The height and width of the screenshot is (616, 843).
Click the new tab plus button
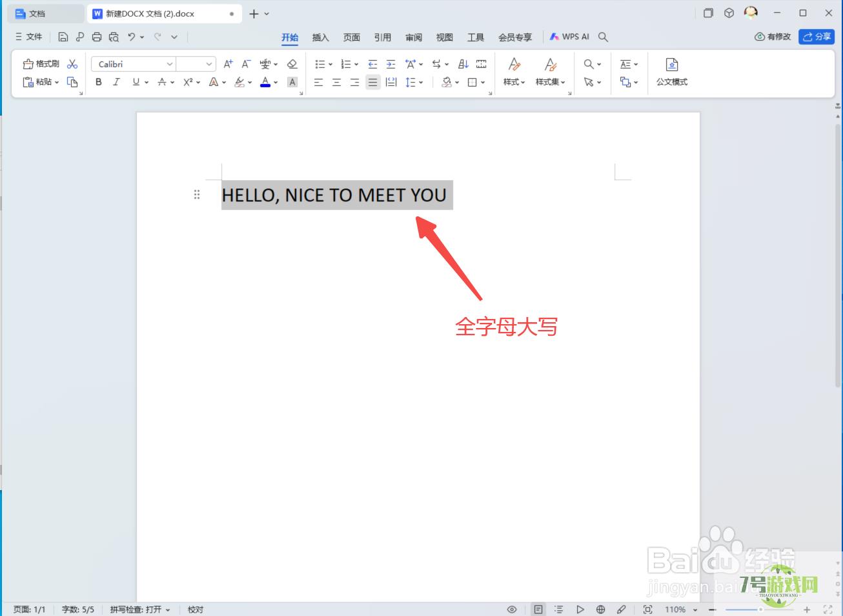pyautogui.click(x=254, y=14)
